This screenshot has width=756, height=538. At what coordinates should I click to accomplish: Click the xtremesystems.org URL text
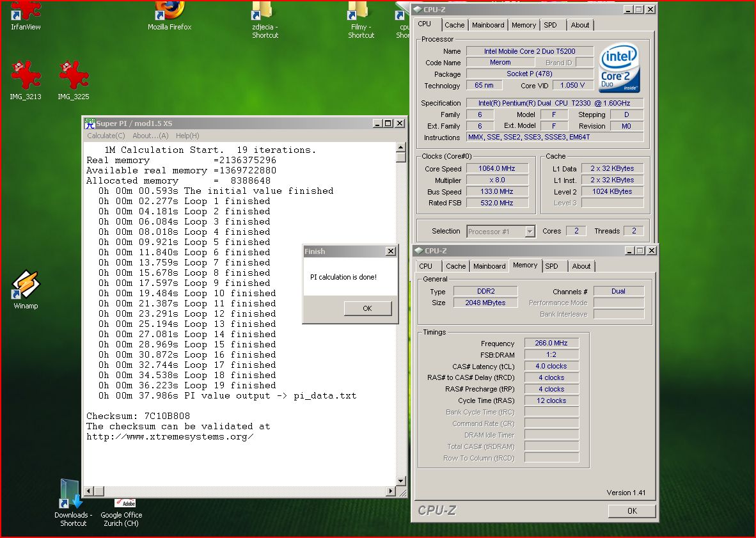coord(169,437)
